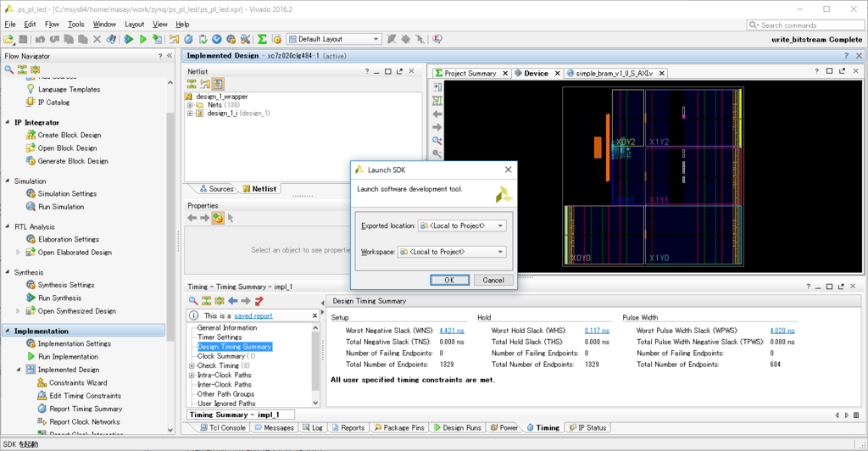
Task: Open the Default Layout dropdown
Action: [334, 39]
